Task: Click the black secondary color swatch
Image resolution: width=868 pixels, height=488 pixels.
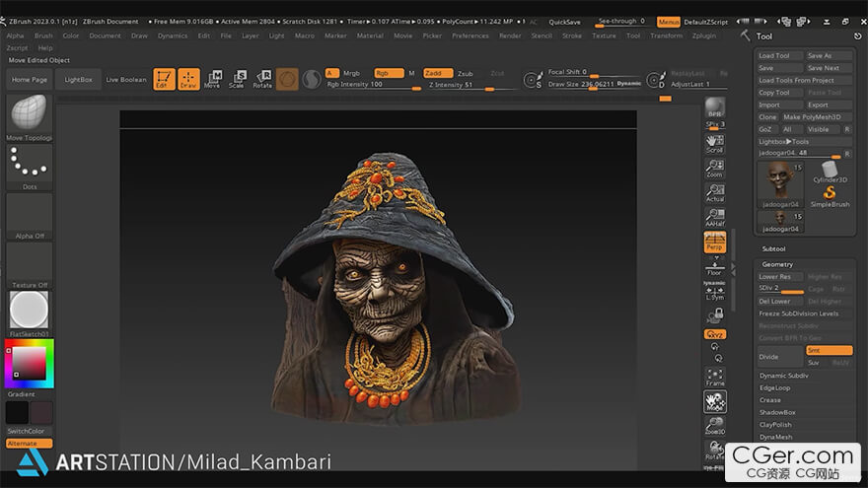Action: (17, 413)
